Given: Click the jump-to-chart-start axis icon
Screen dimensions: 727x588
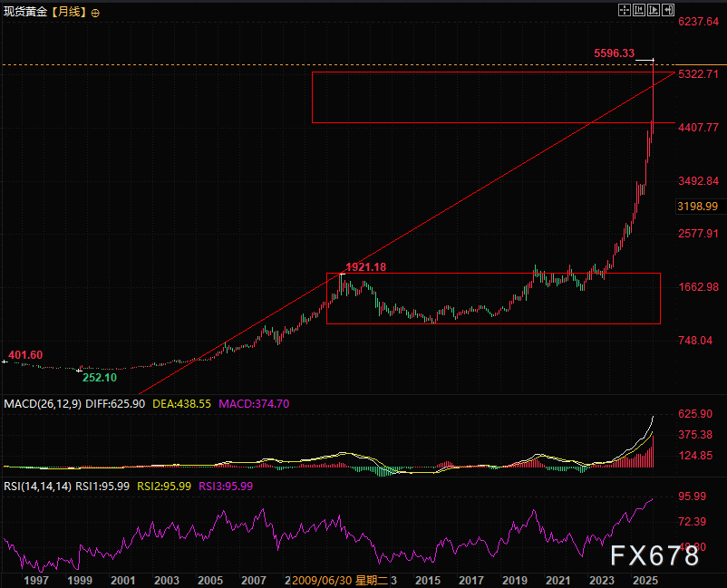Looking at the screenshot, I should (x=639, y=10).
